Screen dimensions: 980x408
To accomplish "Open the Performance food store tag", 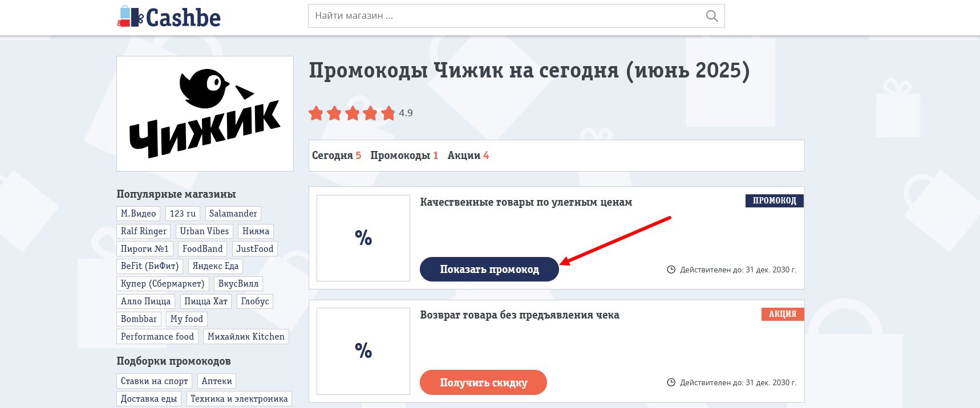I will point(157,337).
